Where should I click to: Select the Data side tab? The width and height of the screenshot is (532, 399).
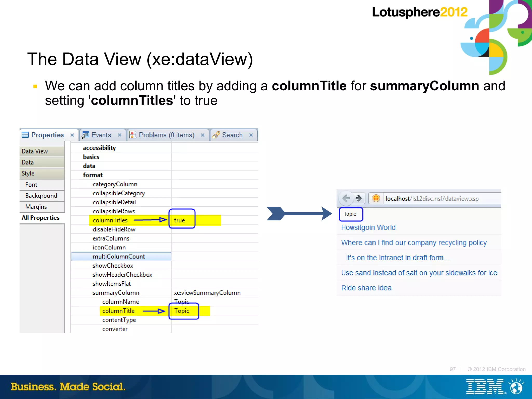[42, 163]
